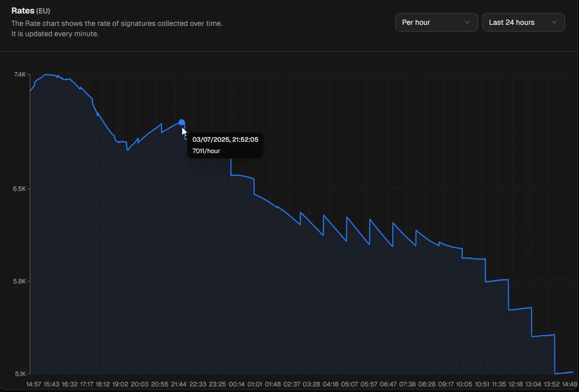Click the 20:55 x-axis label
Screen dimensions: 579x392
point(159,384)
